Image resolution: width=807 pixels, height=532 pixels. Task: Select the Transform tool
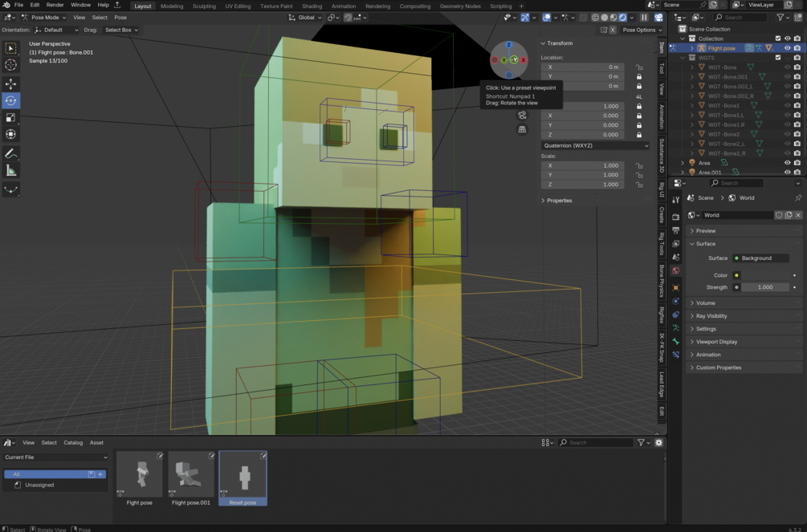tap(10, 134)
